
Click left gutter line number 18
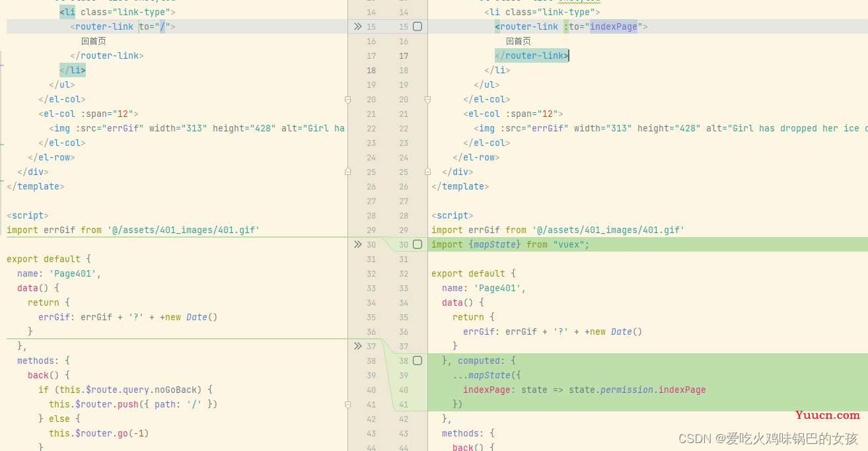click(371, 70)
